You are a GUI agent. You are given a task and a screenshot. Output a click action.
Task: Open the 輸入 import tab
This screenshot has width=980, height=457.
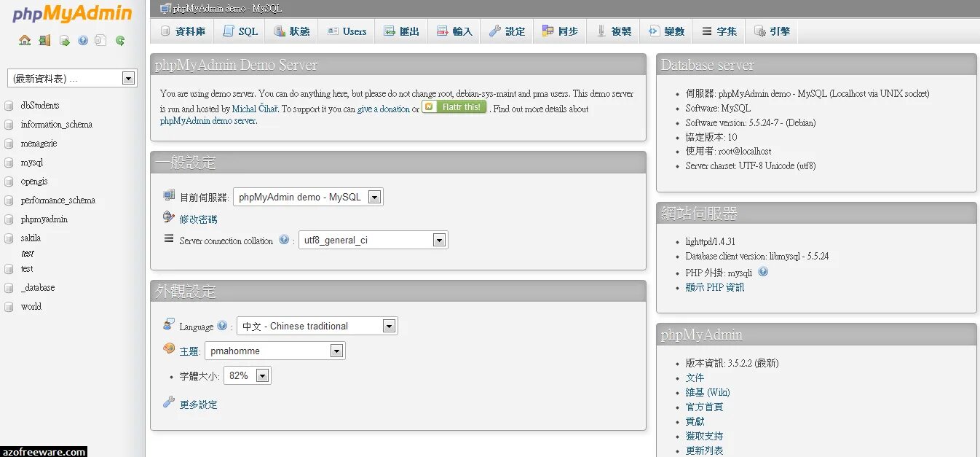click(x=454, y=31)
